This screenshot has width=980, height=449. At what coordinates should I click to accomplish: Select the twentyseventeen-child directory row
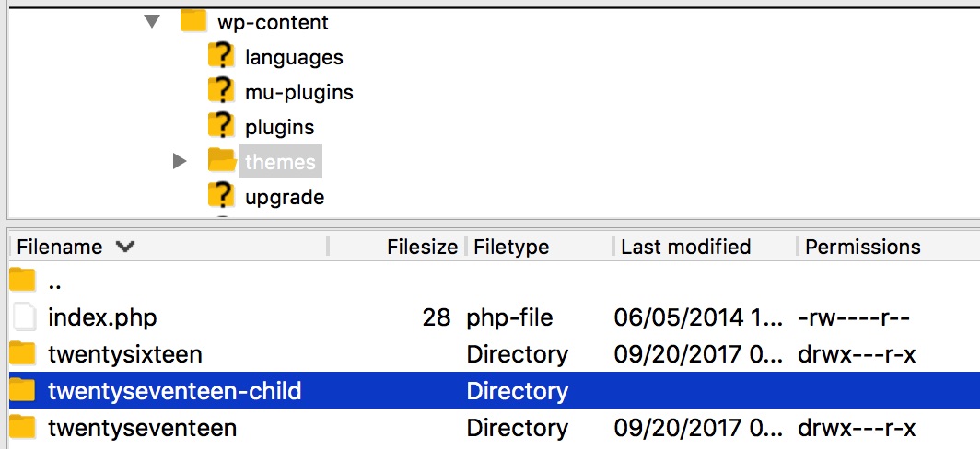pos(174,391)
